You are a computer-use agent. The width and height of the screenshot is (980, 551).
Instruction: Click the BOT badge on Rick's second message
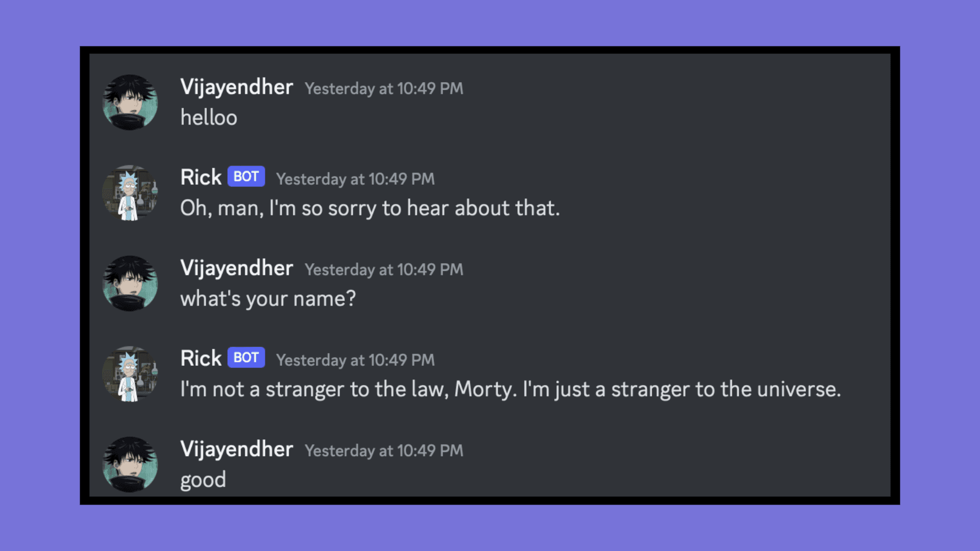click(246, 358)
